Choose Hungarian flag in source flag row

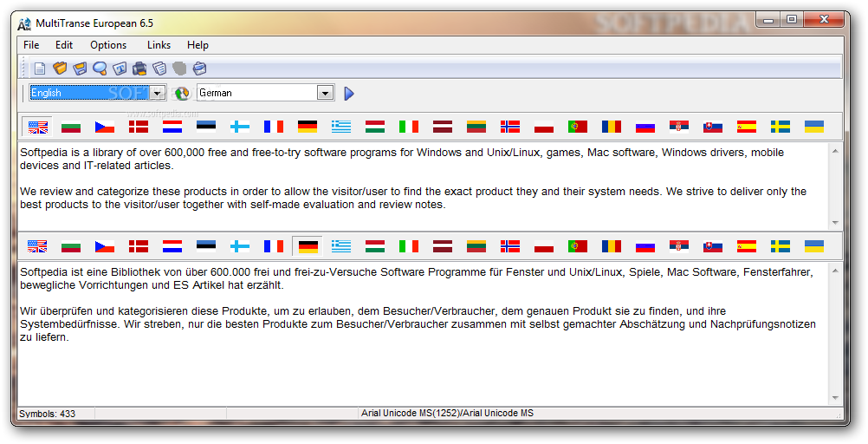[x=375, y=127]
